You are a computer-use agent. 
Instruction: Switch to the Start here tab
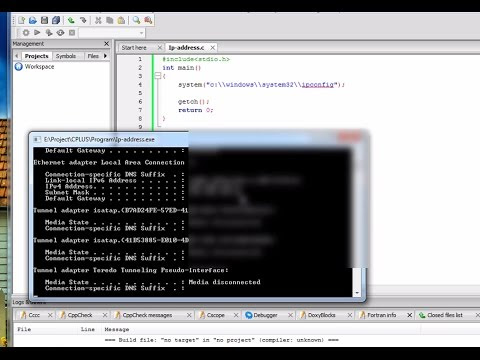[x=134, y=48]
